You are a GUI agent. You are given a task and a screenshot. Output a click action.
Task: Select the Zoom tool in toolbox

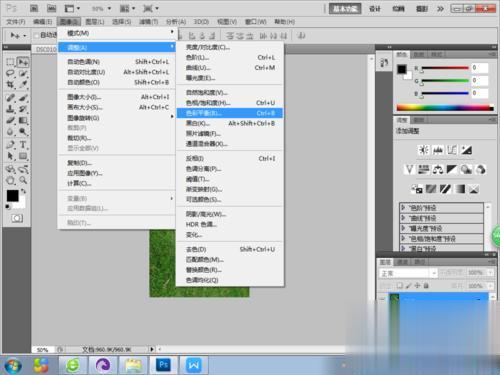[x=23, y=180]
